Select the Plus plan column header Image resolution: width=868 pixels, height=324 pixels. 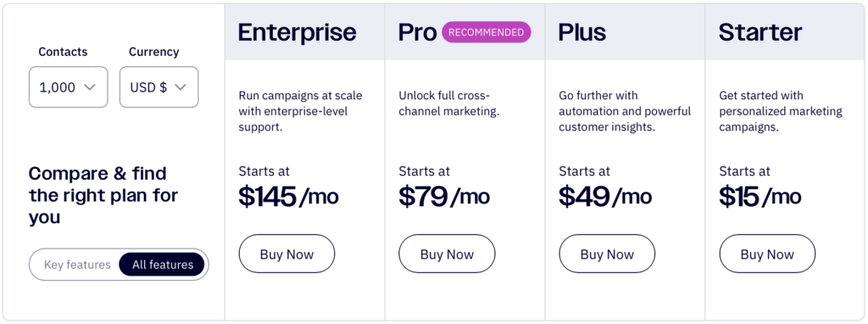coord(582,32)
